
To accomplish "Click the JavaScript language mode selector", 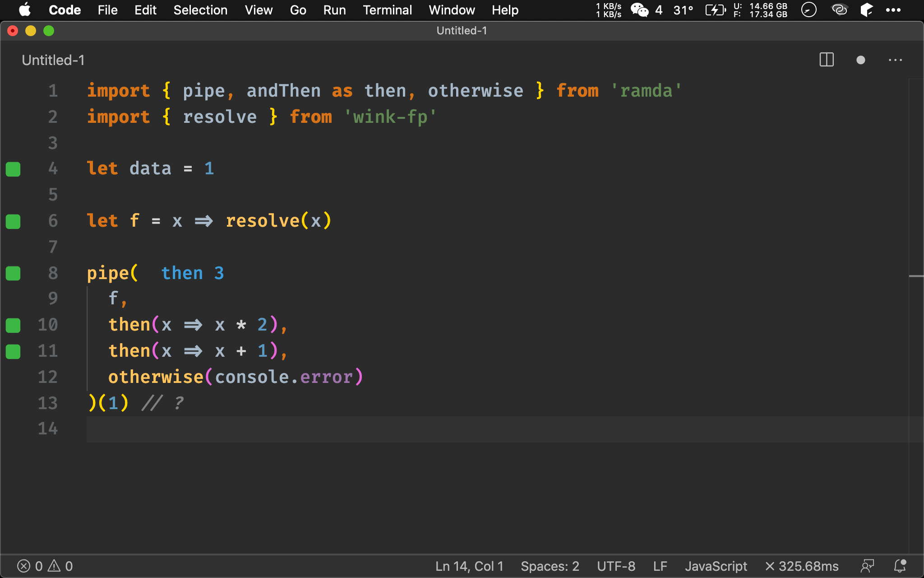I will pyautogui.click(x=716, y=566).
